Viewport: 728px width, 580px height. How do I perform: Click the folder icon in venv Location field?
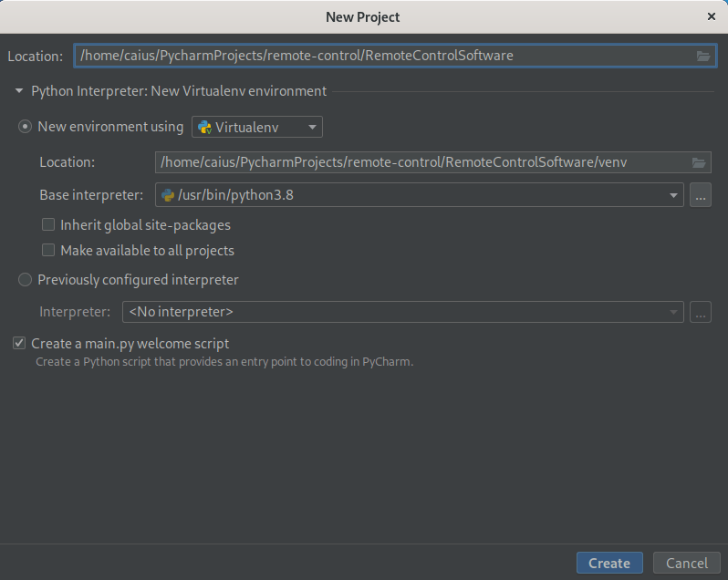699,162
